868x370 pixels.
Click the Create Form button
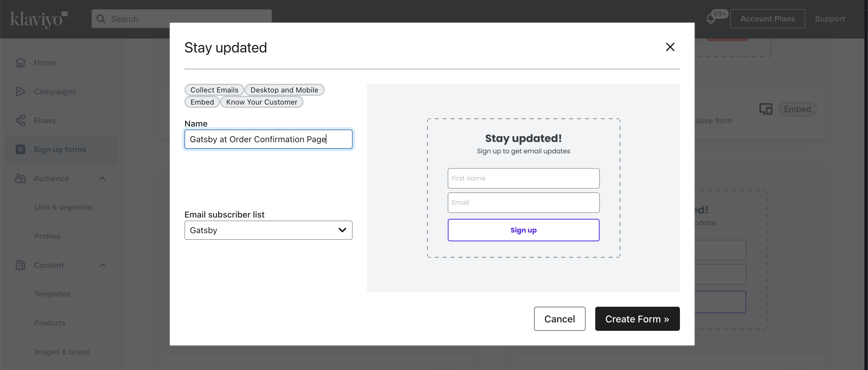637,319
